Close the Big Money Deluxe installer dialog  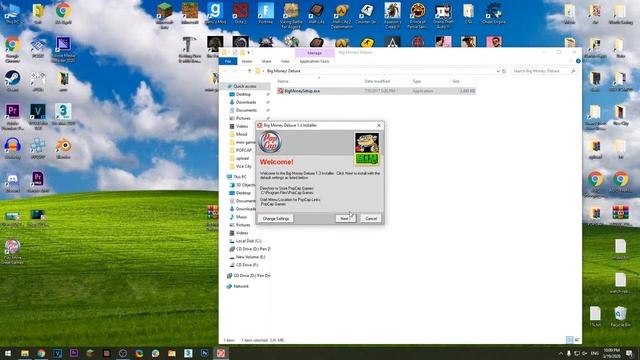(x=378, y=125)
